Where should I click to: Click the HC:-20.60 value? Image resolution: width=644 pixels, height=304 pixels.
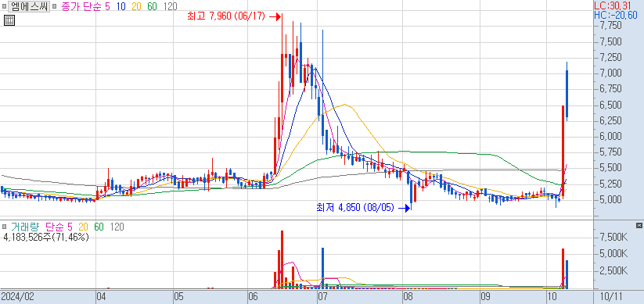616,15
